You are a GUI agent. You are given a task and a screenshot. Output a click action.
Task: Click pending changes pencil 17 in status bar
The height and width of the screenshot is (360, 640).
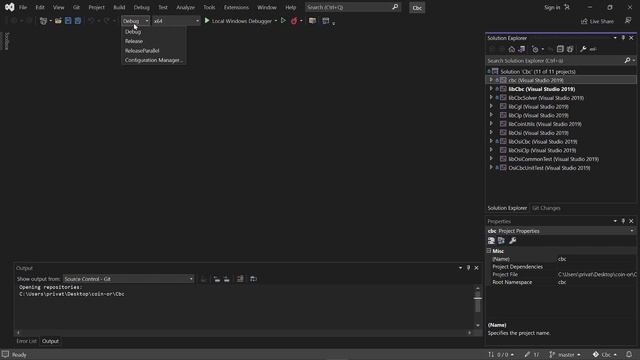point(532,355)
